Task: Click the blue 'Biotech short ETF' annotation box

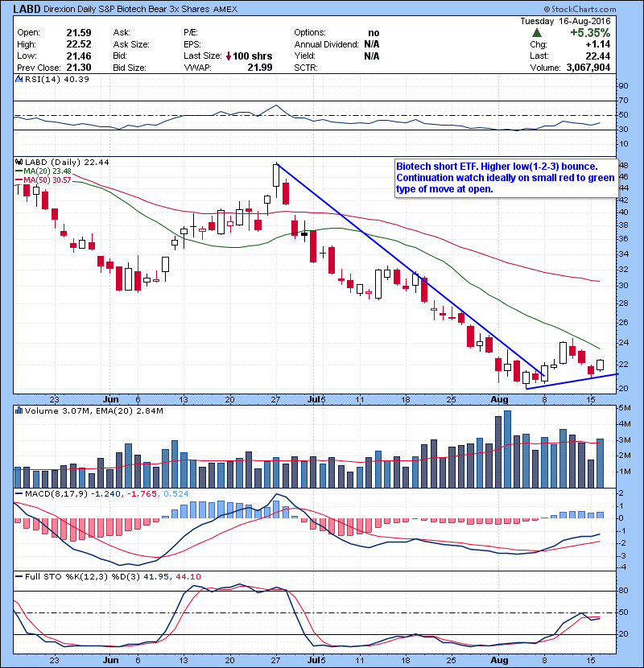Action: [x=506, y=178]
